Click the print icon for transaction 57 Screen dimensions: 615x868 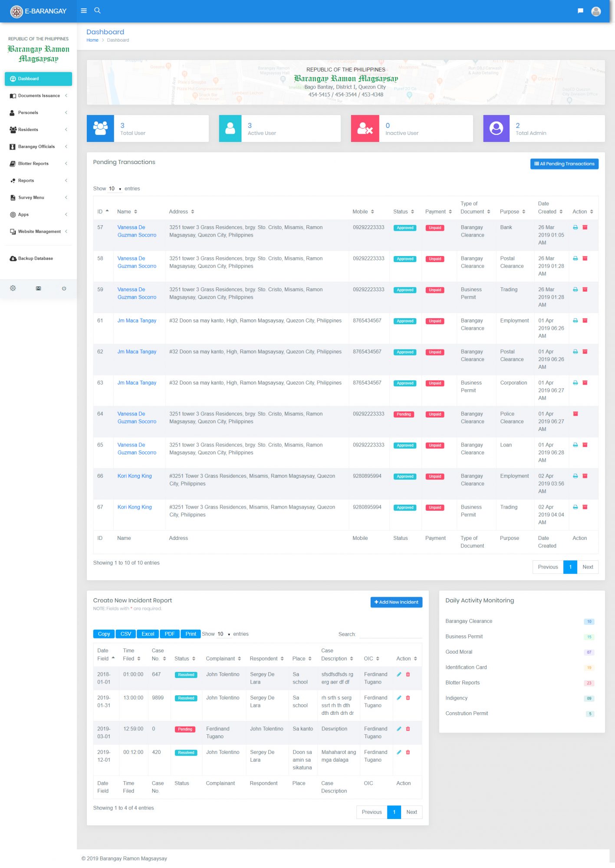point(575,227)
